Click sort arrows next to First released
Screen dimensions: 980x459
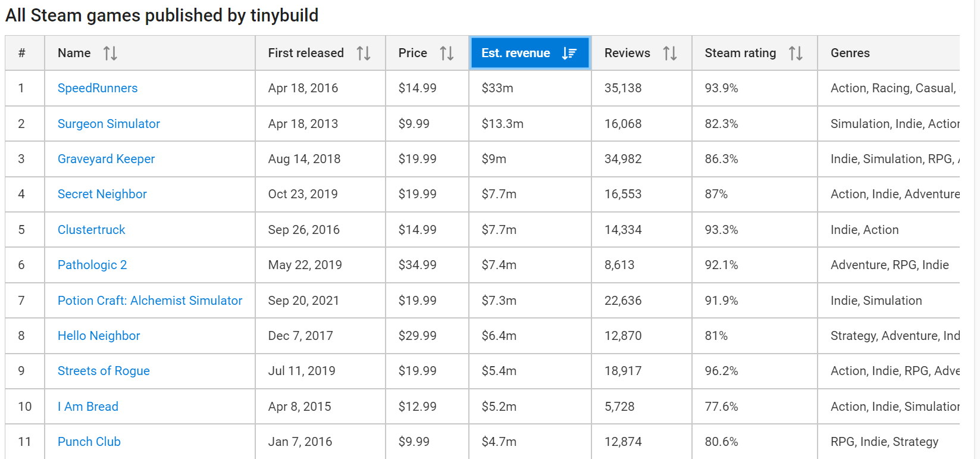[364, 54]
